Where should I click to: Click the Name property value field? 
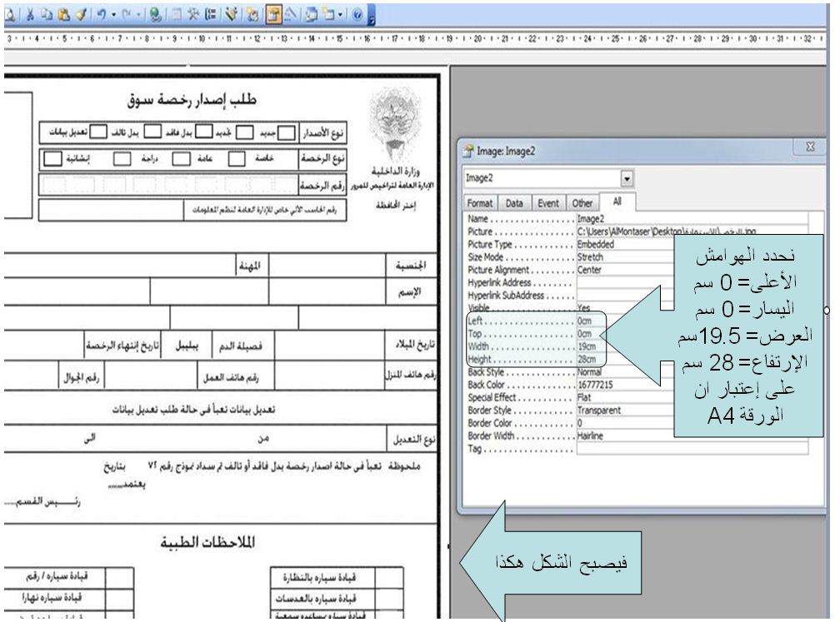pyautogui.click(x=692, y=218)
